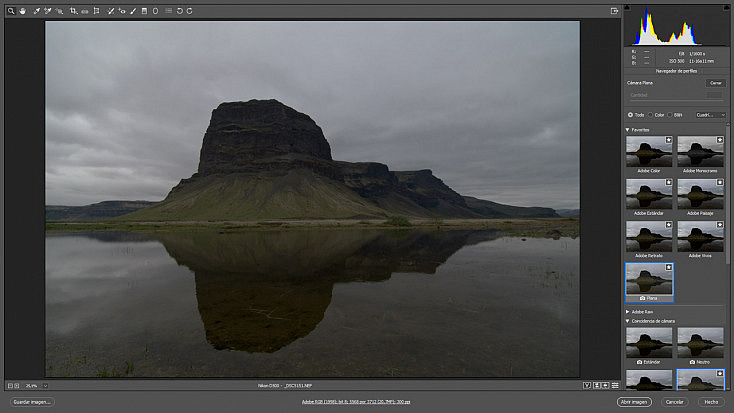Screen dimensions: 734x413
Task: Toggle favorite star on Adobe Retrato
Action: [x=668, y=225]
